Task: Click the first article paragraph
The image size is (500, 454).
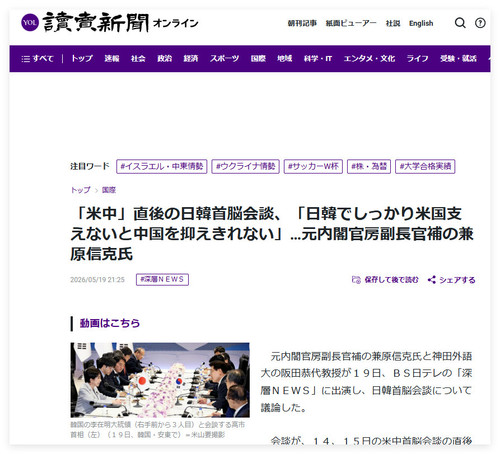Action: pyautogui.click(x=366, y=382)
